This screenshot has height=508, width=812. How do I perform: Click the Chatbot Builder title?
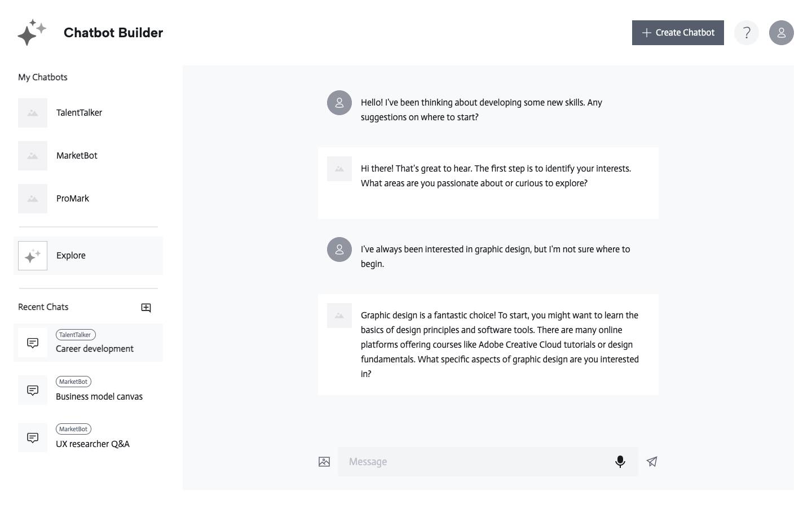click(x=113, y=33)
